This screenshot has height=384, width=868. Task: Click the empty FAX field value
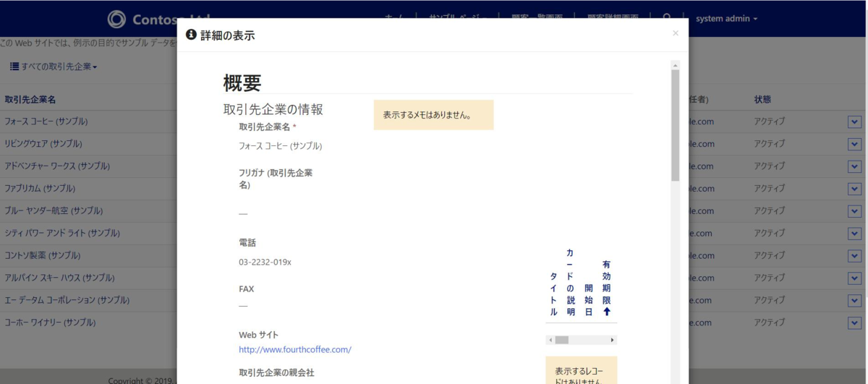[x=243, y=306]
